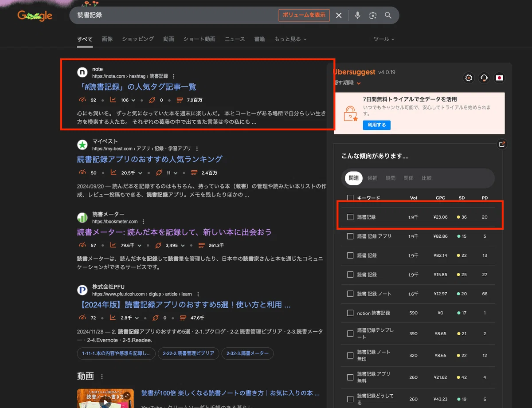Tick the 読書記録 アプリ 無料 checkbox
The height and width of the screenshot is (408, 532).
350,377
